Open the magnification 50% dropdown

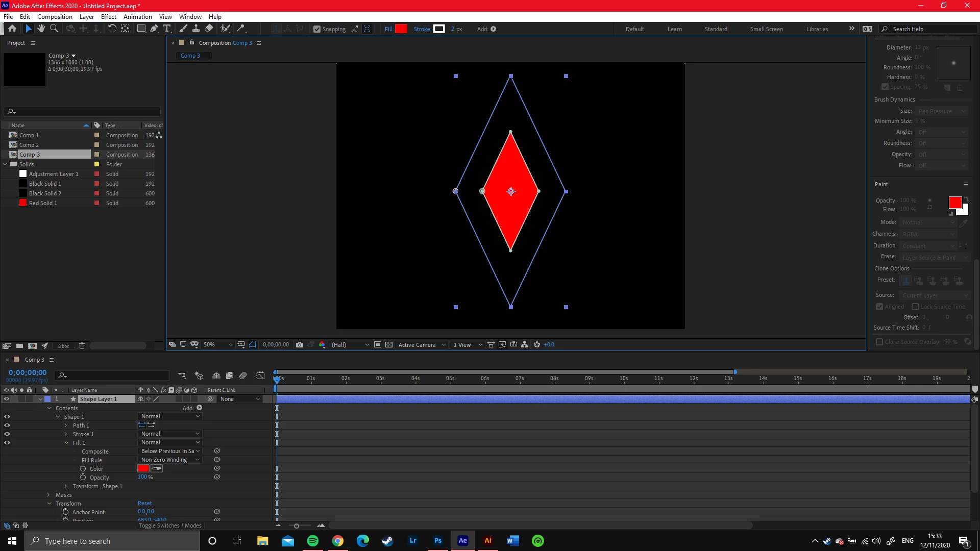point(218,345)
